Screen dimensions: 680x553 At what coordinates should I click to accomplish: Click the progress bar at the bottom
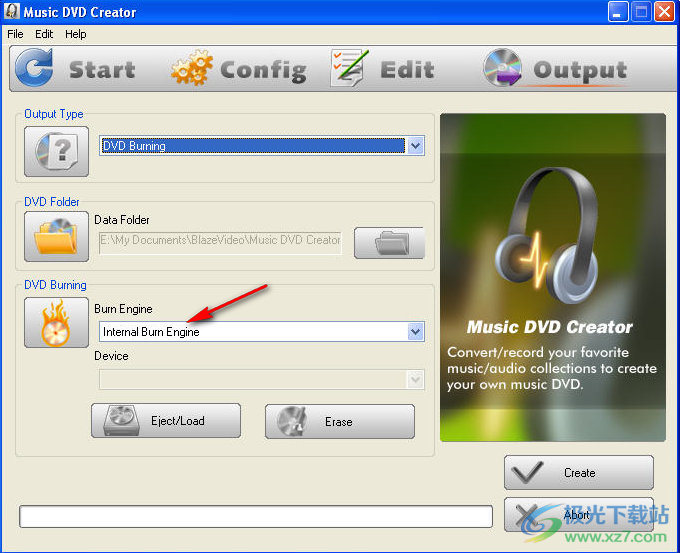[256, 517]
